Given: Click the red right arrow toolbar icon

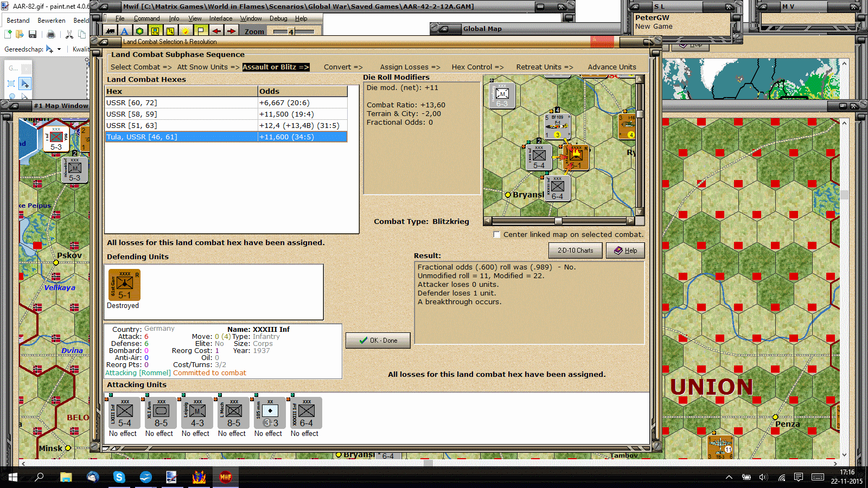Looking at the screenshot, I should tap(231, 31).
